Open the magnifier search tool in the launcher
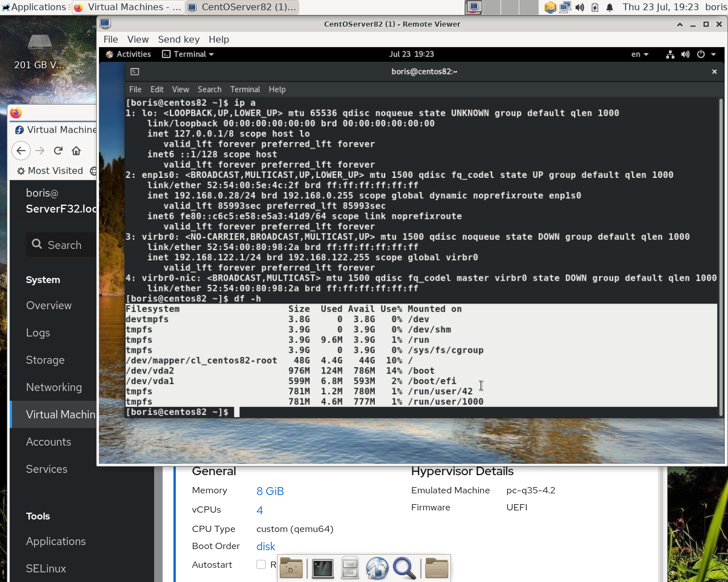The width and height of the screenshot is (728, 582). [x=404, y=568]
